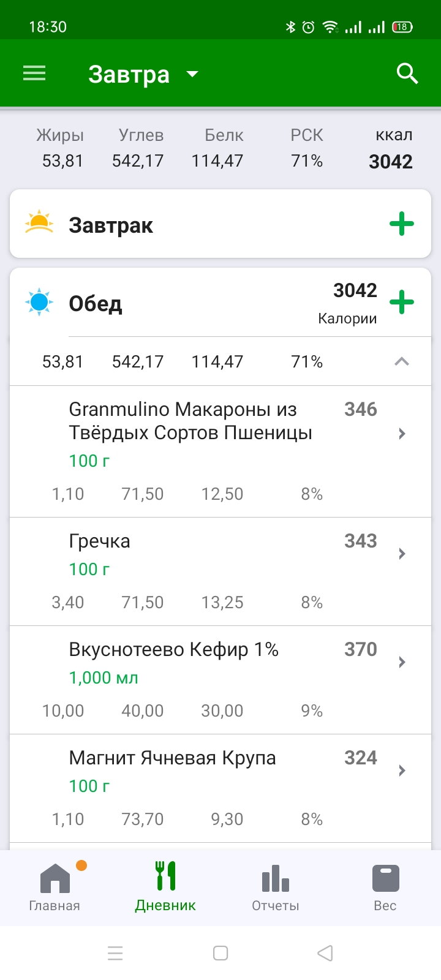The image size is (441, 980).
Task: Tap the Завтрак meal header
Action: [111, 225]
